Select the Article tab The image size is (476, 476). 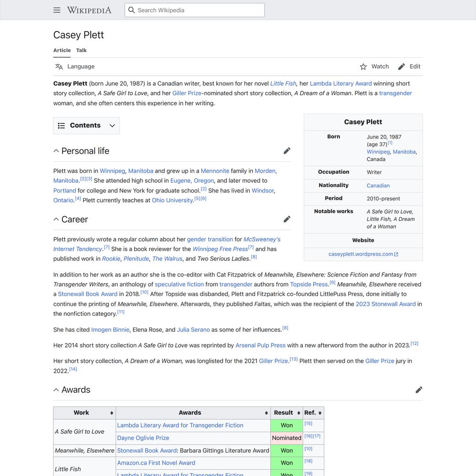[x=62, y=50]
